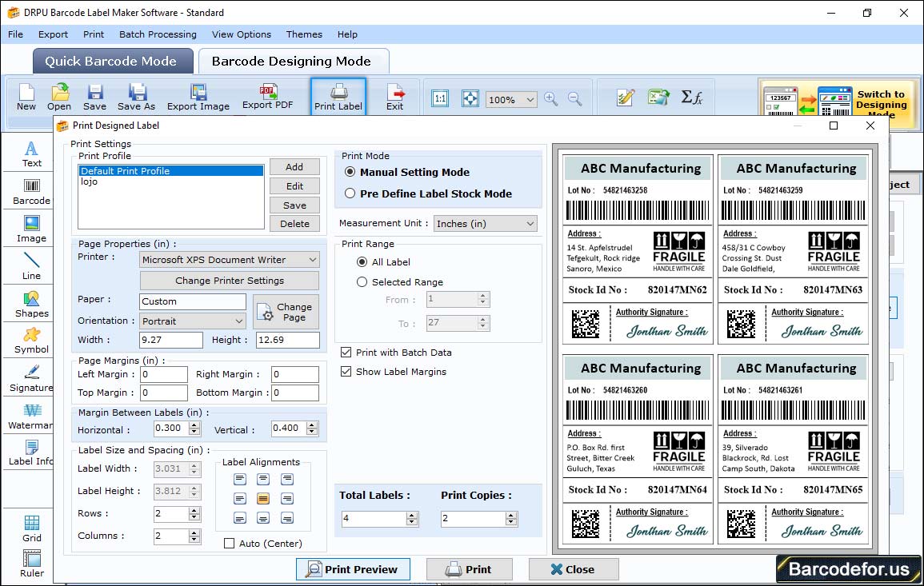This screenshot has width=924, height=586.
Task: Select the Image tool in sidebar
Action: click(x=32, y=229)
